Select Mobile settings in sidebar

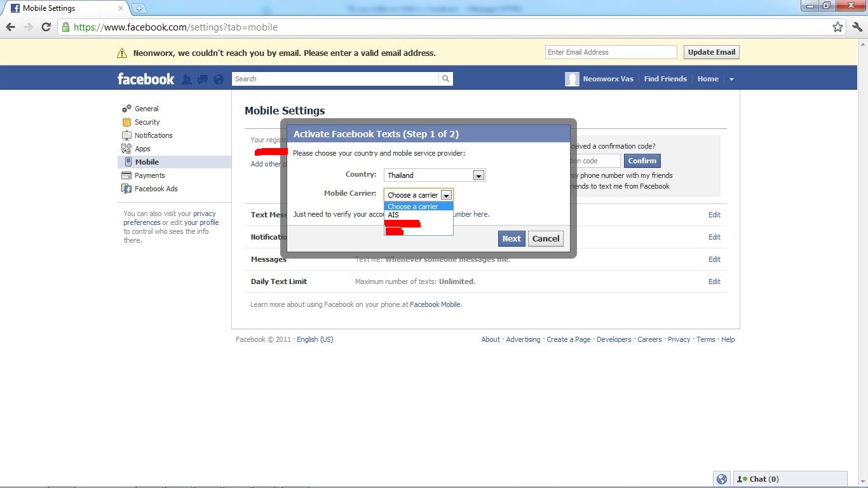pos(174,162)
